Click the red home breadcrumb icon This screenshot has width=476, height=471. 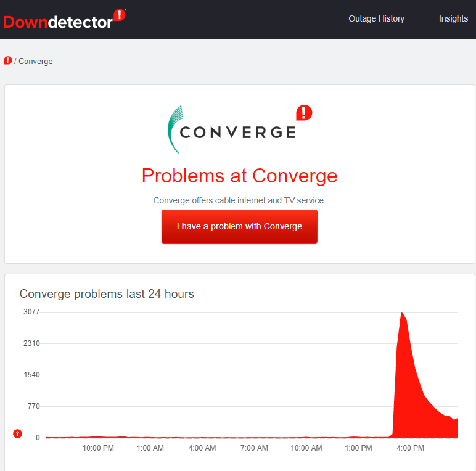point(7,60)
